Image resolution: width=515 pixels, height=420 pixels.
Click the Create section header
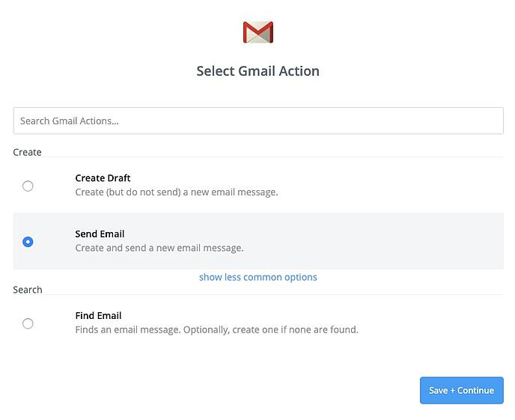click(x=27, y=152)
